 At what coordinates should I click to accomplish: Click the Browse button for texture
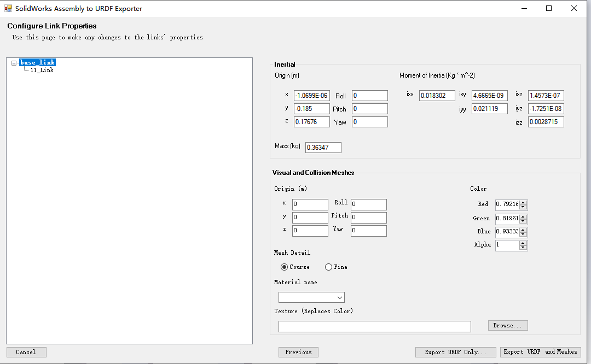coord(507,325)
